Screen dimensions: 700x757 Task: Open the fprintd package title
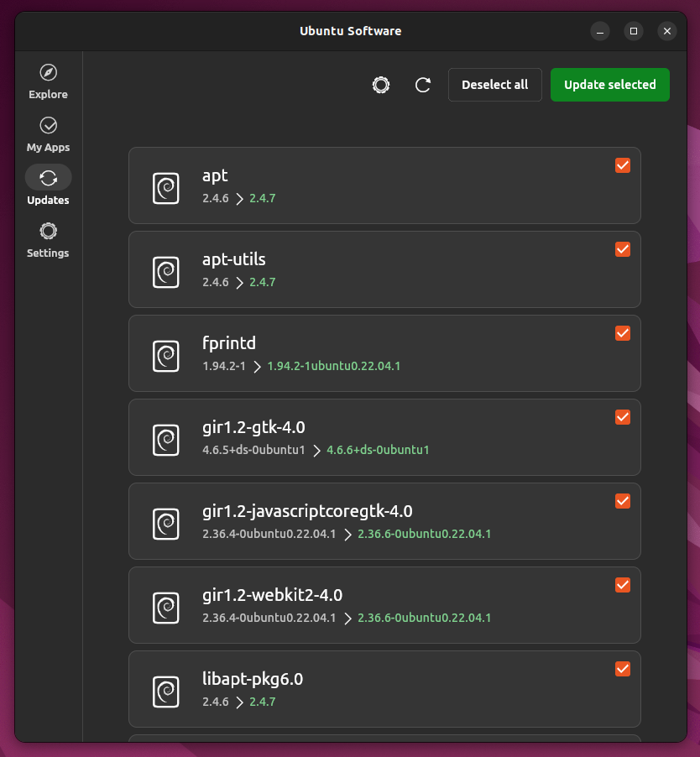[x=229, y=343]
